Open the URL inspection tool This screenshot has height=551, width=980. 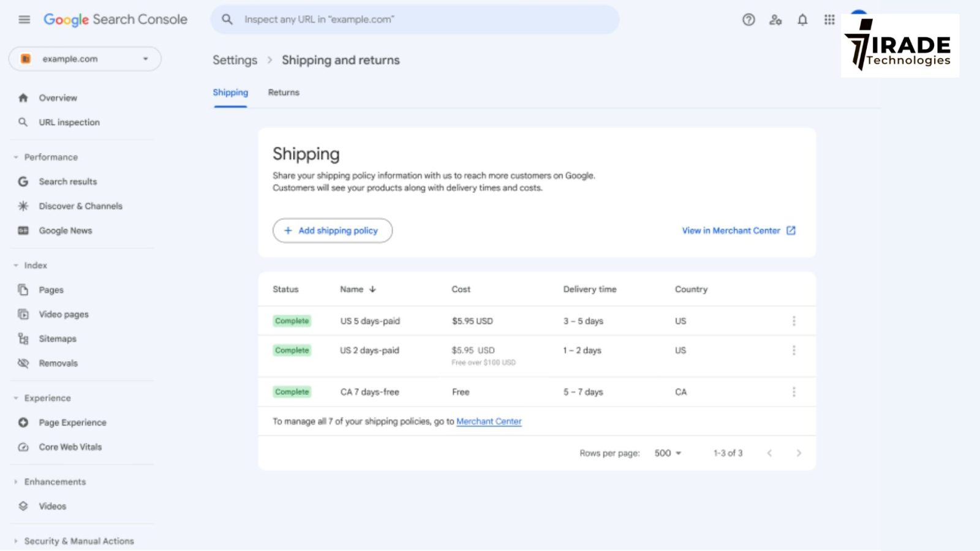coord(69,122)
